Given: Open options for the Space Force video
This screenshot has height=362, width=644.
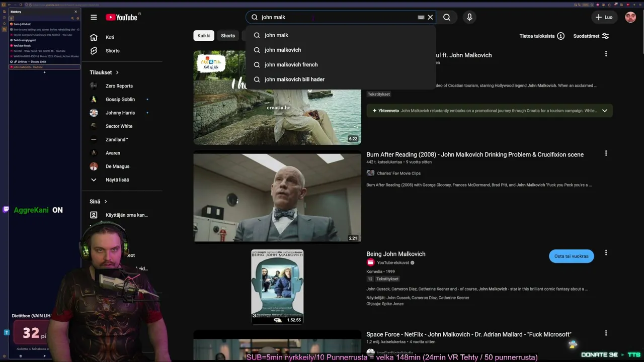Looking at the screenshot, I should click(x=606, y=333).
